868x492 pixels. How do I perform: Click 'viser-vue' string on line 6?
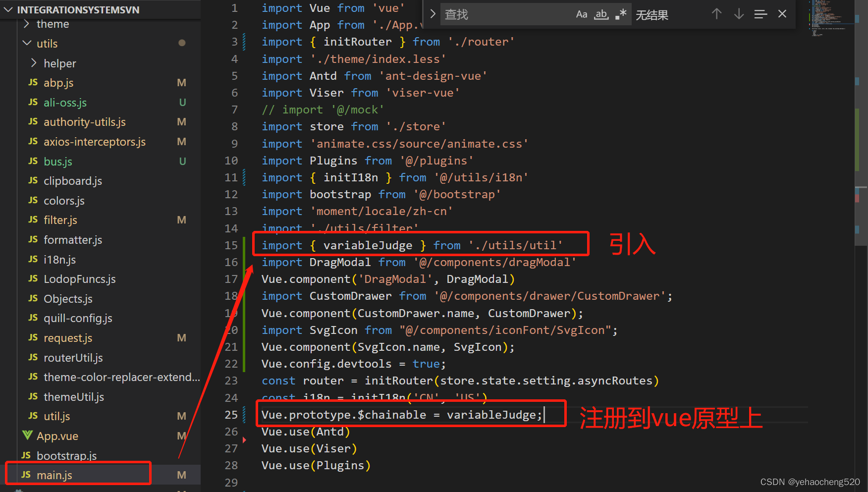point(423,93)
